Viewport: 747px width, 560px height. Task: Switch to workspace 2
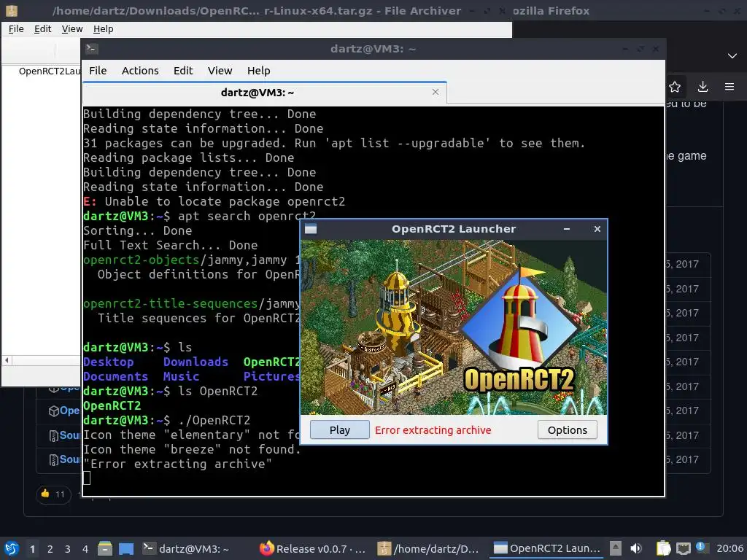50,549
